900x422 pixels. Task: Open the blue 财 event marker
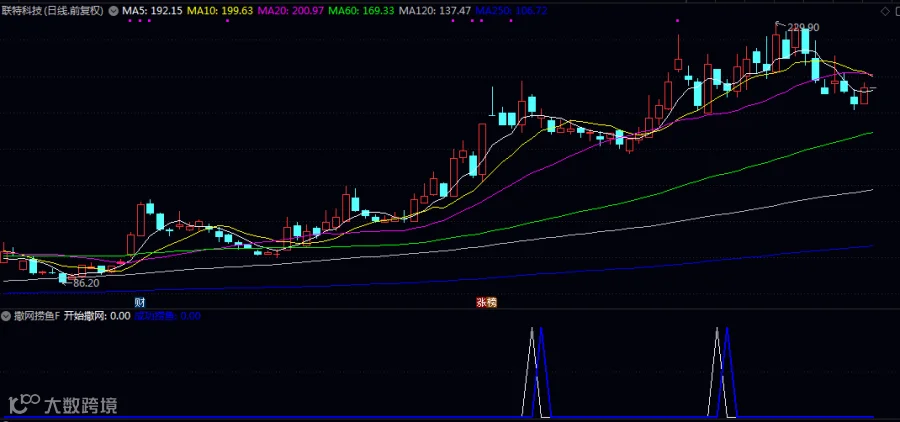[x=139, y=303]
